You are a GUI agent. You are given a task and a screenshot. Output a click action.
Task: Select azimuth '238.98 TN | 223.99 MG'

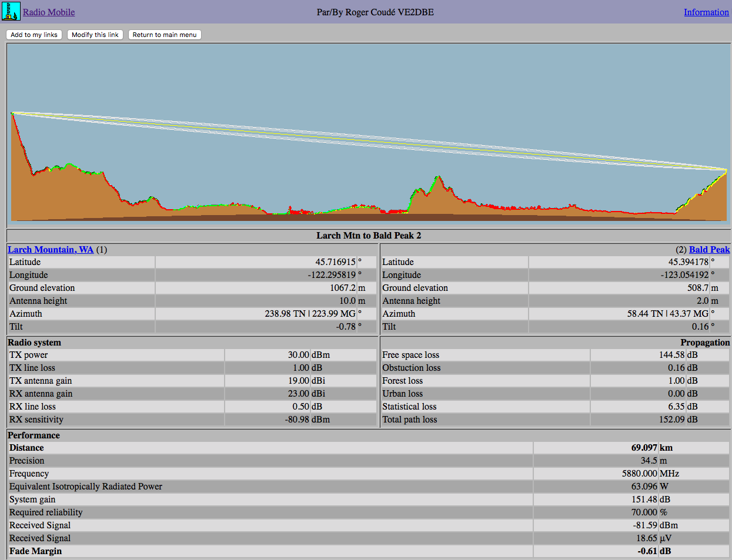pyautogui.click(x=310, y=314)
